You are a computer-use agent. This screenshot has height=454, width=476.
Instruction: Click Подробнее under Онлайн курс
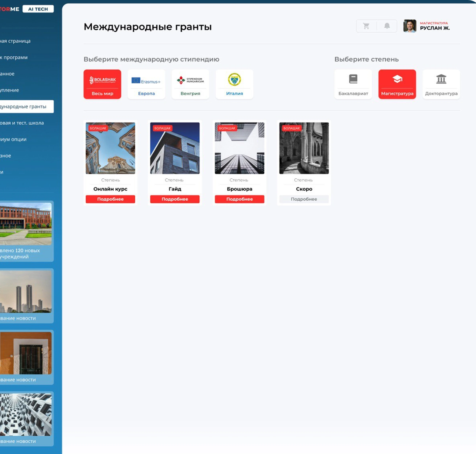pyautogui.click(x=110, y=199)
